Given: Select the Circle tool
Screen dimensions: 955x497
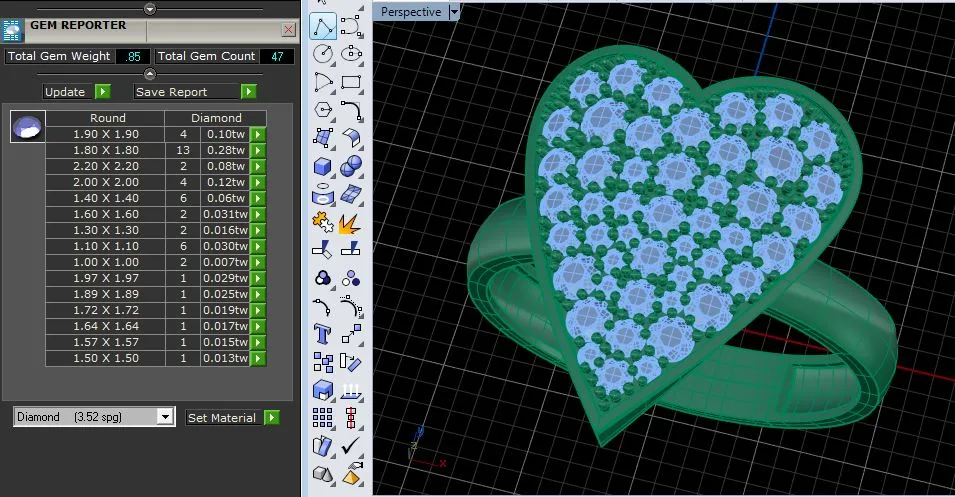Looking at the screenshot, I should pos(323,54).
